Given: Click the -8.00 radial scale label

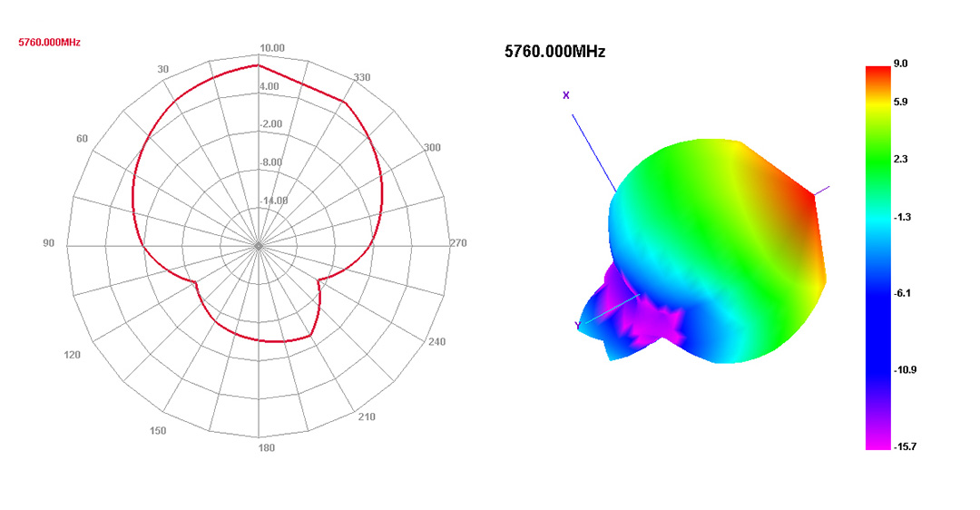Looking at the screenshot, I should point(270,162).
